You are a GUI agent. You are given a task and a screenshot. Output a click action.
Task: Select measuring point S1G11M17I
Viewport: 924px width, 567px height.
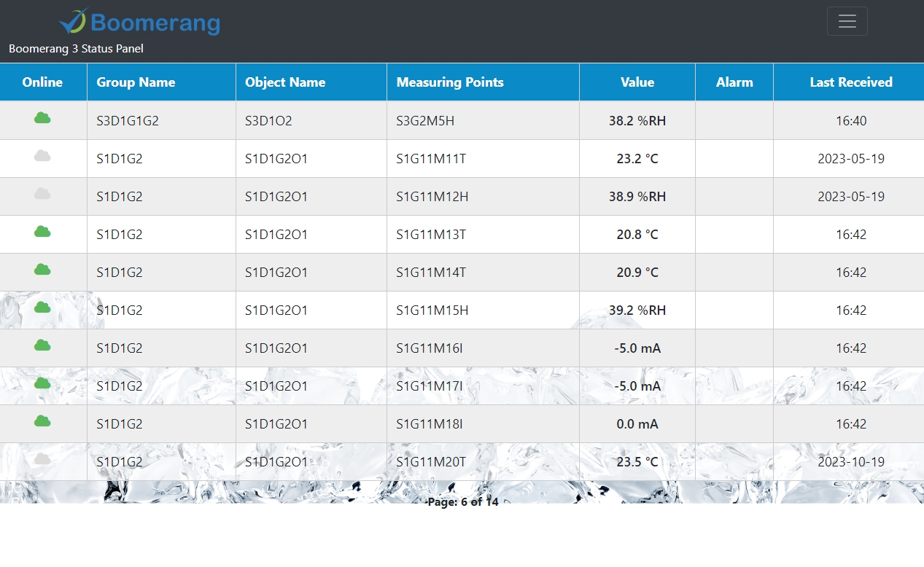(x=430, y=386)
